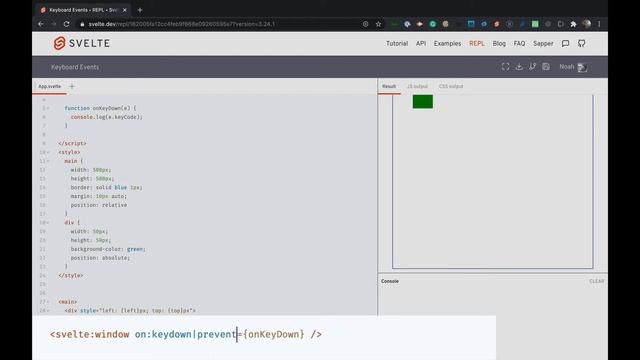This screenshot has width=640, height=360.
Task: Collapse the main tag fold at line 27
Action: [48, 302]
